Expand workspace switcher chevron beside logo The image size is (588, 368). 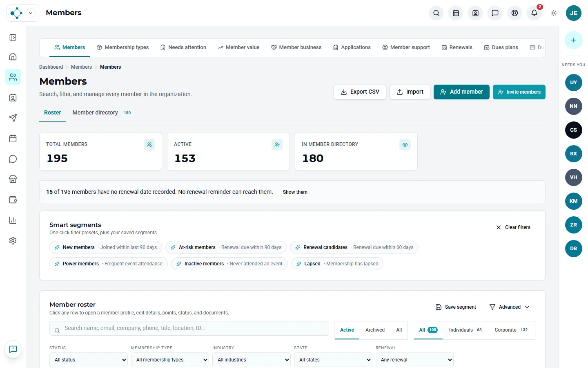[x=31, y=13]
